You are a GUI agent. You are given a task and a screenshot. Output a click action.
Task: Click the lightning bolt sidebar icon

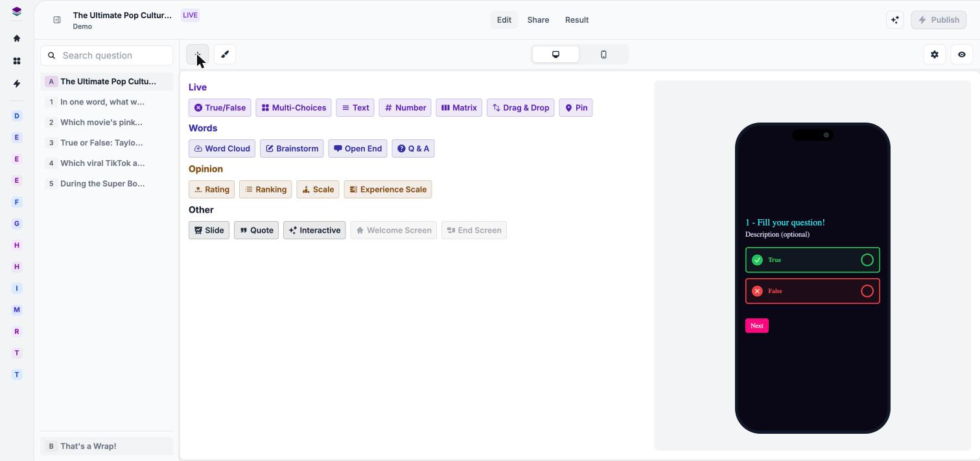[17, 84]
